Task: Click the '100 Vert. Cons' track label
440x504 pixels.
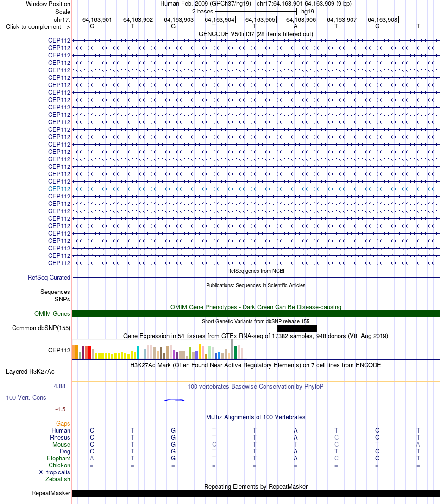Action: 26,398
